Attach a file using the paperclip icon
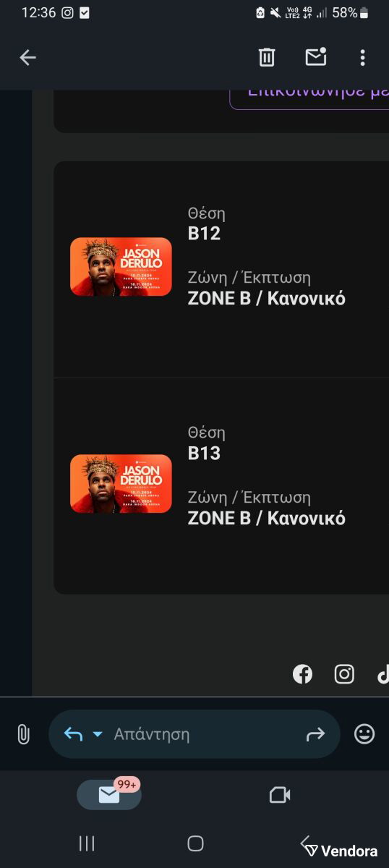The width and height of the screenshot is (389, 868). [23, 734]
